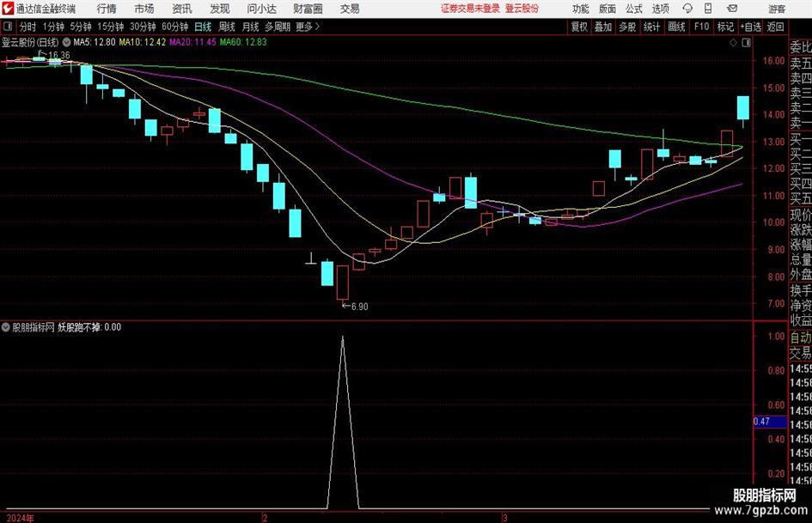Screen dimensions: 812x523
Task: Click the MA20: 11.45 value label
Action: coord(192,42)
